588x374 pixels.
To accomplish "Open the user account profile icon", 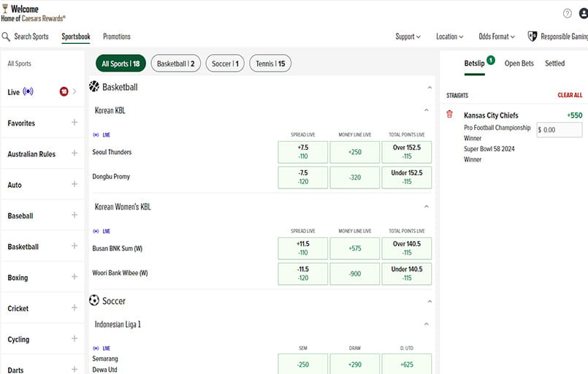I will pos(584,13).
